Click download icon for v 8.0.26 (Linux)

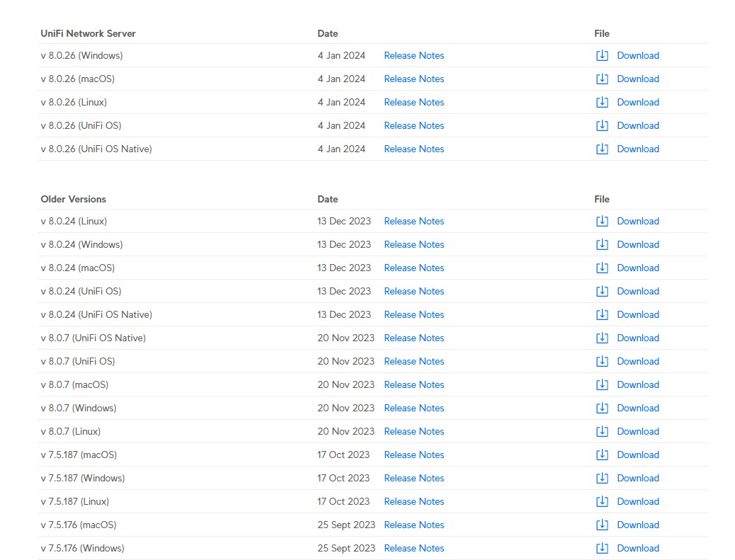tap(602, 102)
